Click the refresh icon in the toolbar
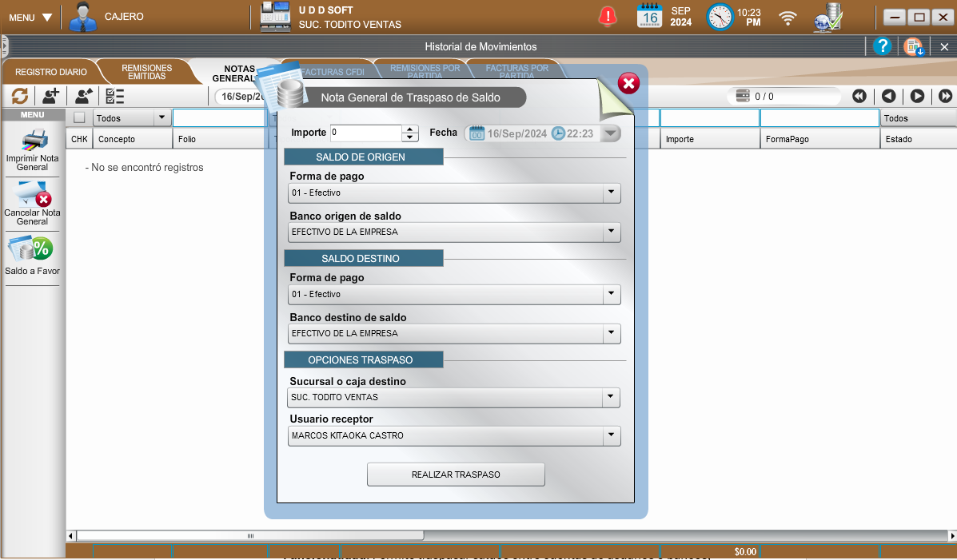This screenshot has height=560, width=957. point(20,96)
